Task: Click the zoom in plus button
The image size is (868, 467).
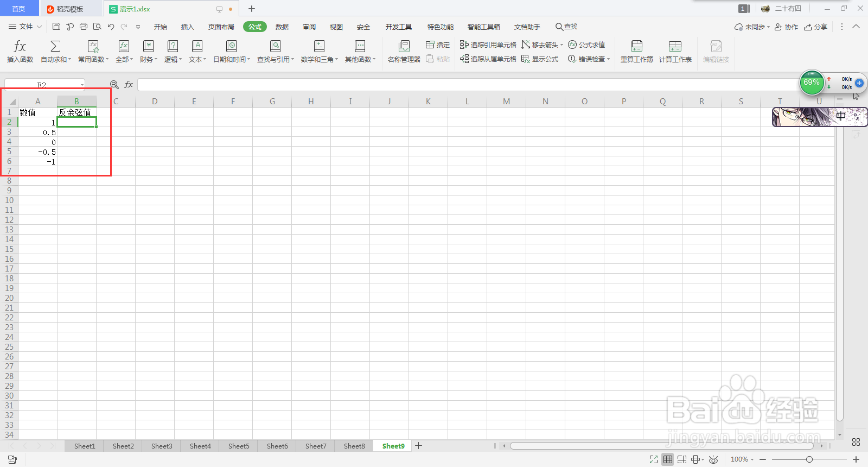Action: point(856,459)
